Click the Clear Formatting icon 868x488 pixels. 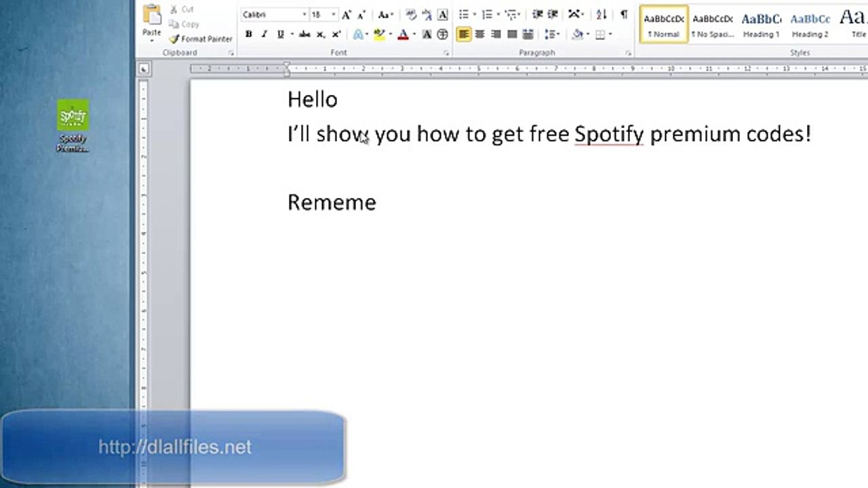411,14
